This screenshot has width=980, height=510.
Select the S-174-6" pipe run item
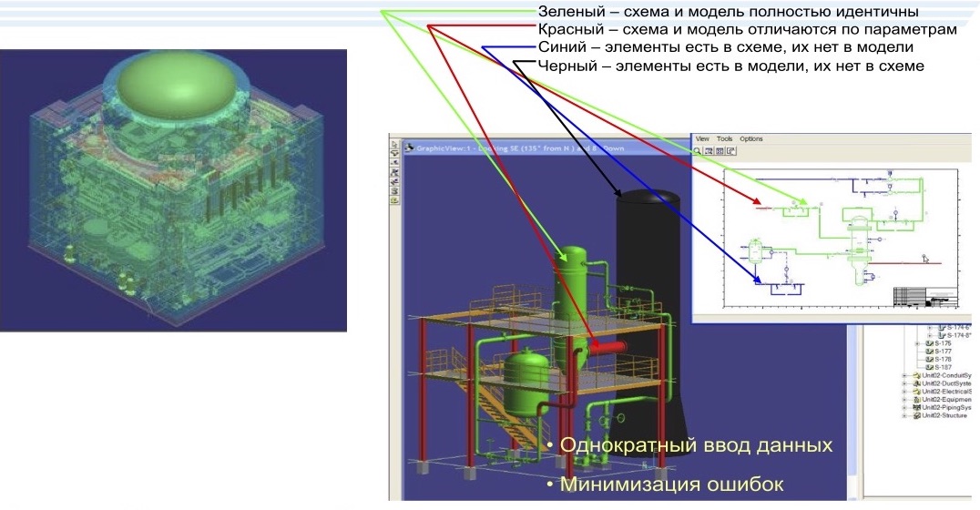959,328
